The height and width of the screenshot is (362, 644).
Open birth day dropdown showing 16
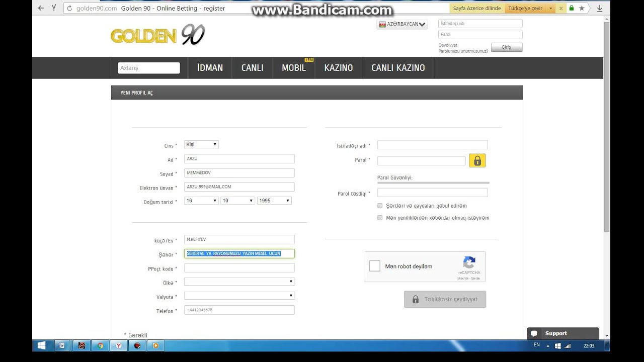click(201, 201)
